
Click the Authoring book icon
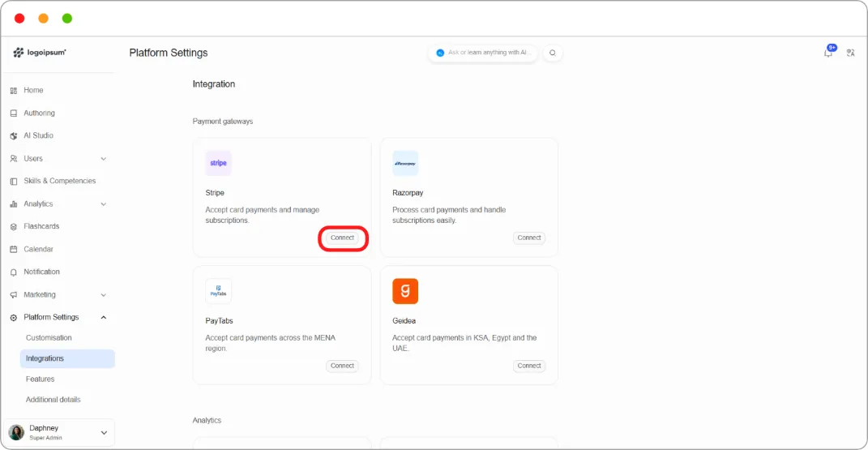click(x=14, y=113)
